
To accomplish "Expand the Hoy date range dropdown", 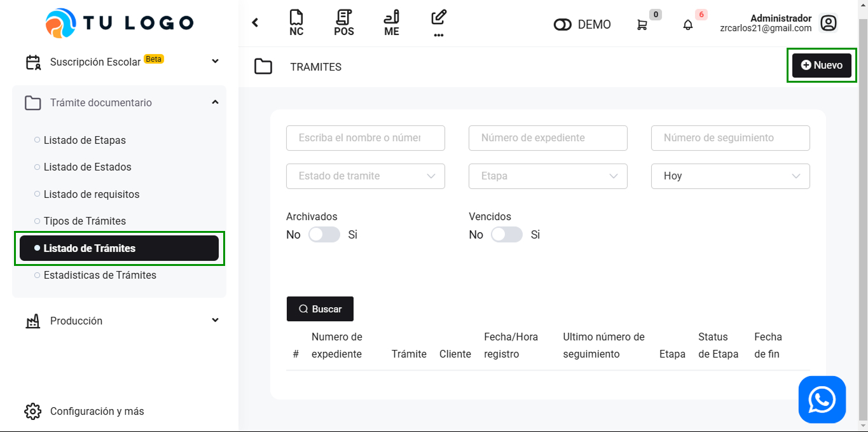I will click(730, 176).
